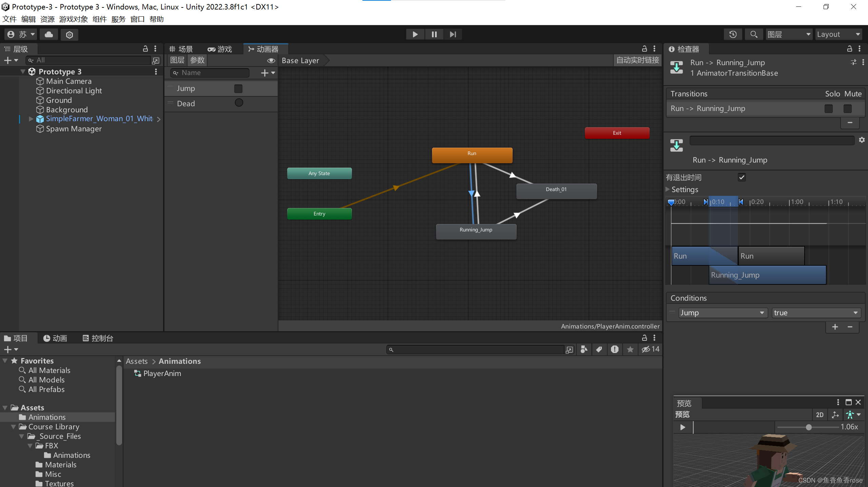The width and height of the screenshot is (868, 487).
Task: Click the 自动实时链接 button
Action: pos(637,60)
